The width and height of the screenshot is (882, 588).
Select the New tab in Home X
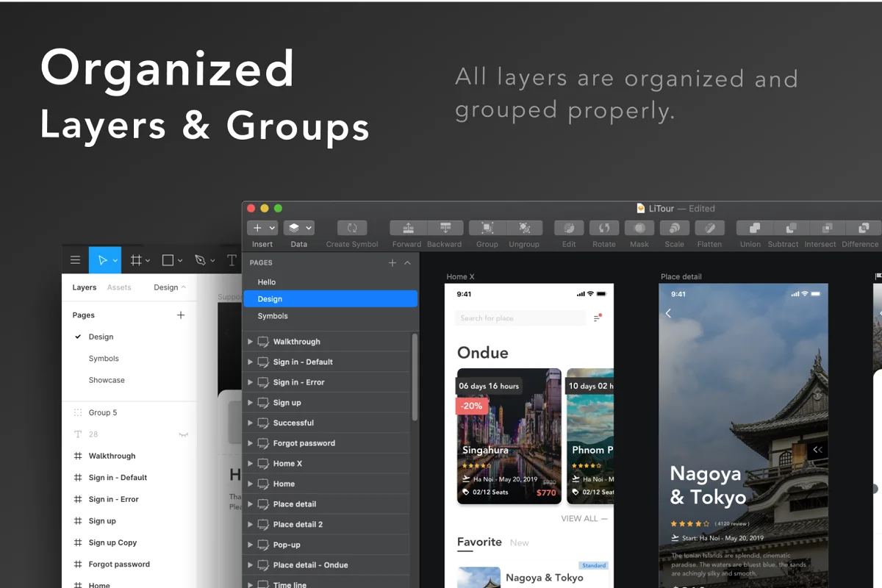click(520, 542)
